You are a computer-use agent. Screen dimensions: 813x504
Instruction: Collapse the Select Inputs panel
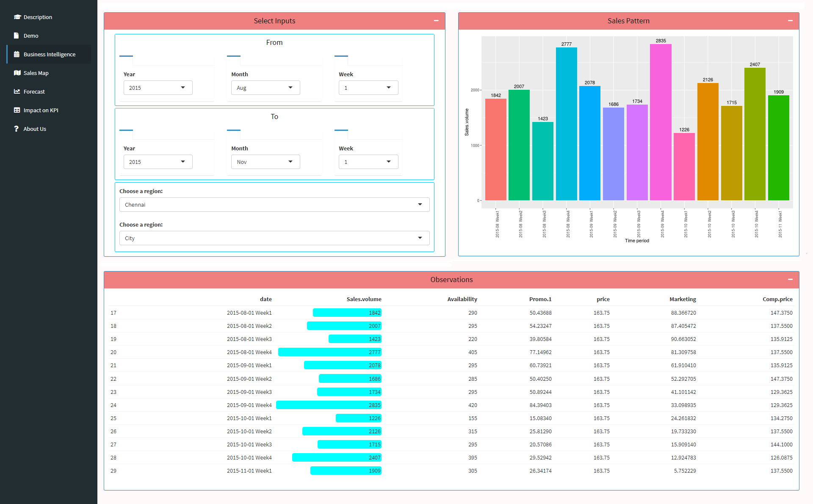click(x=436, y=21)
